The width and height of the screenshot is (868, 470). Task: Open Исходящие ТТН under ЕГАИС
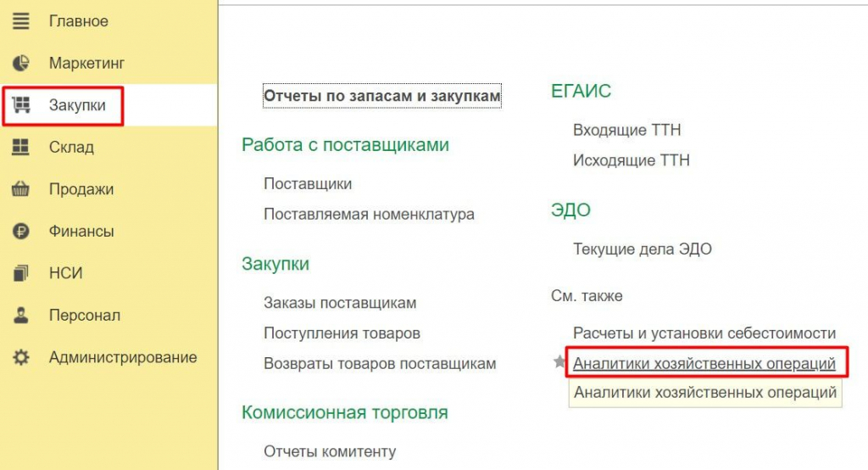632,160
